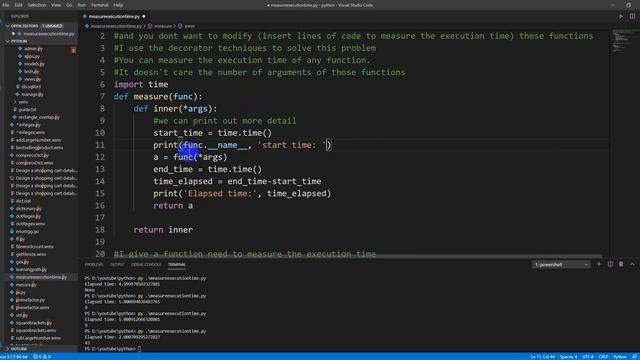Open views.py in the explorer
Screen dimensions: 640x360
click(32, 79)
